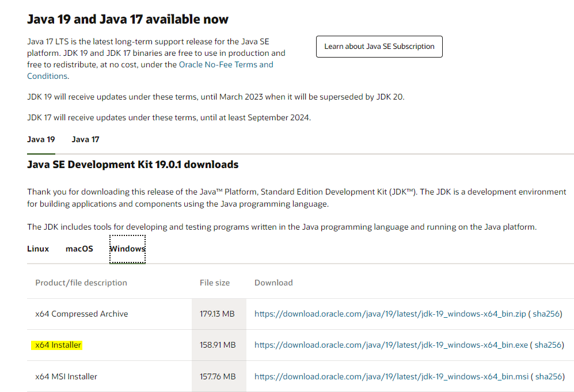
Task: Click the 158.91 MB file size
Action: point(218,345)
